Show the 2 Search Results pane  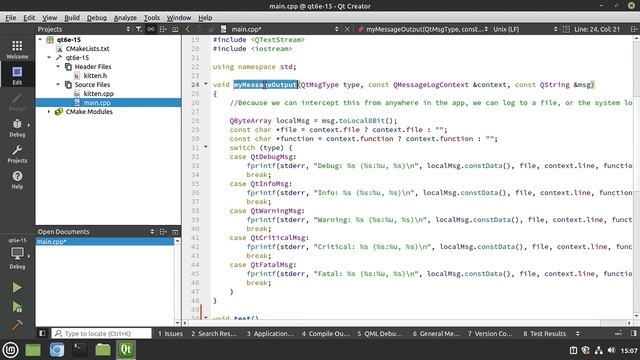click(214, 333)
